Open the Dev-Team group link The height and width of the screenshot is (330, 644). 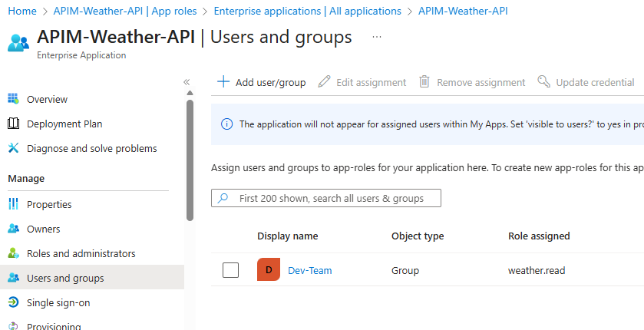click(309, 270)
